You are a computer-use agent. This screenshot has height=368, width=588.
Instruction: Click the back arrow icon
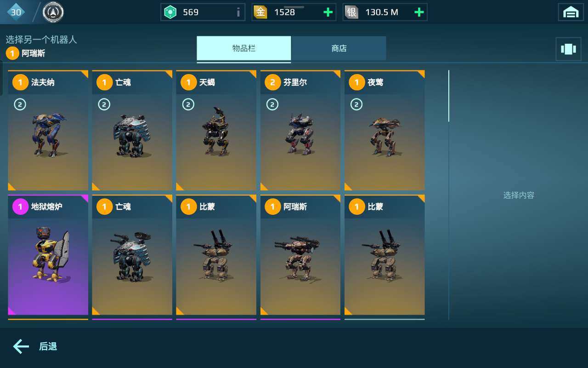(x=21, y=346)
